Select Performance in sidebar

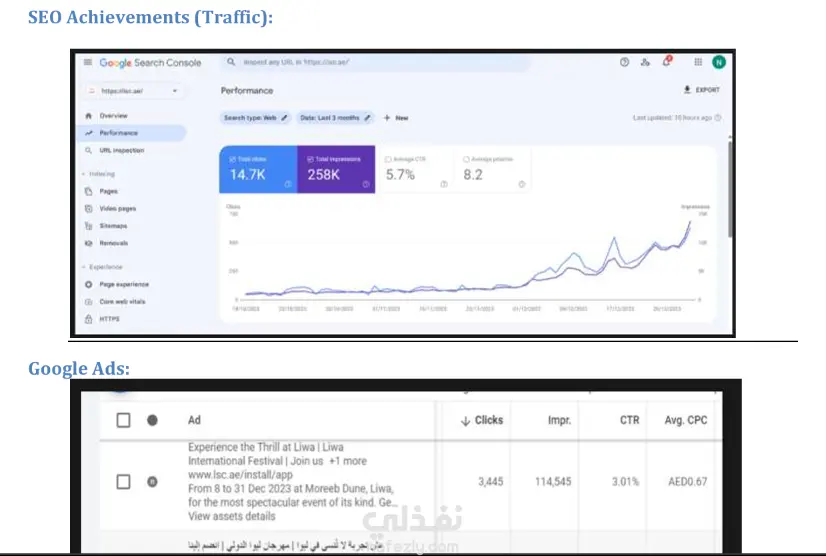(x=131, y=133)
